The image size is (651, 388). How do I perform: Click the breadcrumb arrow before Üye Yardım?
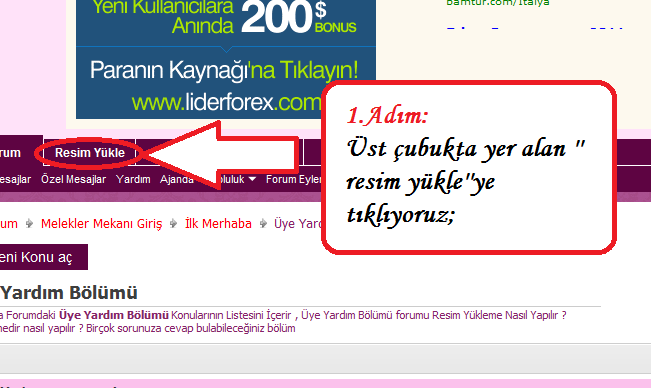263,224
